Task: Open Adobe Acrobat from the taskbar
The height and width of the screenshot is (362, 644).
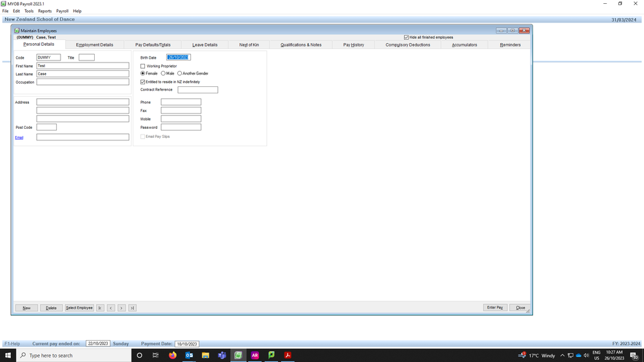Action: [x=288, y=355]
